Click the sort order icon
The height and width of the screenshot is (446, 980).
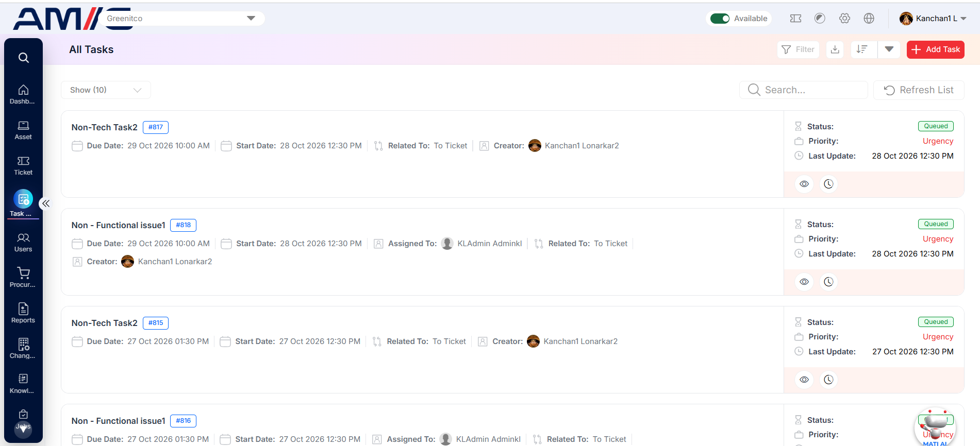(x=862, y=49)
